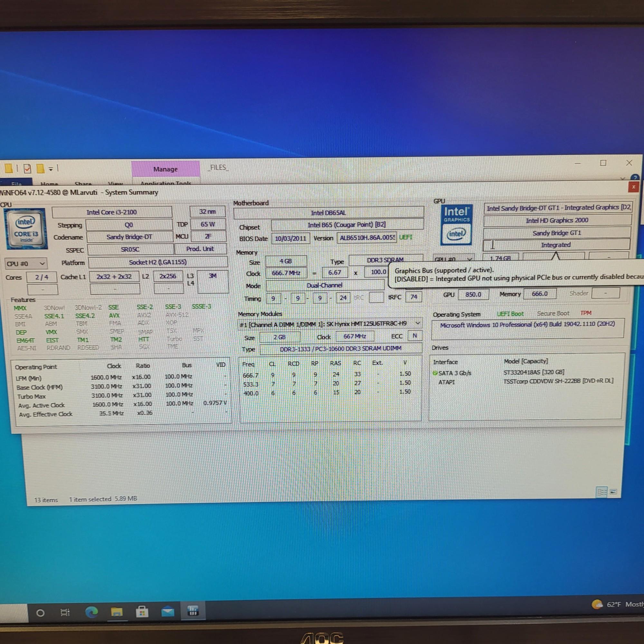Image resolution: width=644 pixels, height=644 pixels.
Task: Click the Explorer folder icon in quick access toolbar
Action: [9, 168]
